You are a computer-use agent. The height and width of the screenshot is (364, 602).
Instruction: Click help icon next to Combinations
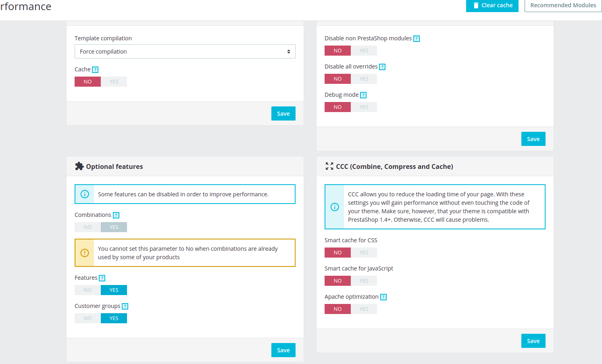116,215
